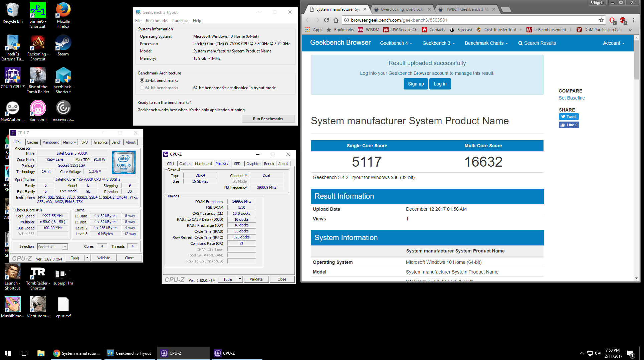
Task: Click the Chrome page vertical scrollbar
Action: [636, 60]
